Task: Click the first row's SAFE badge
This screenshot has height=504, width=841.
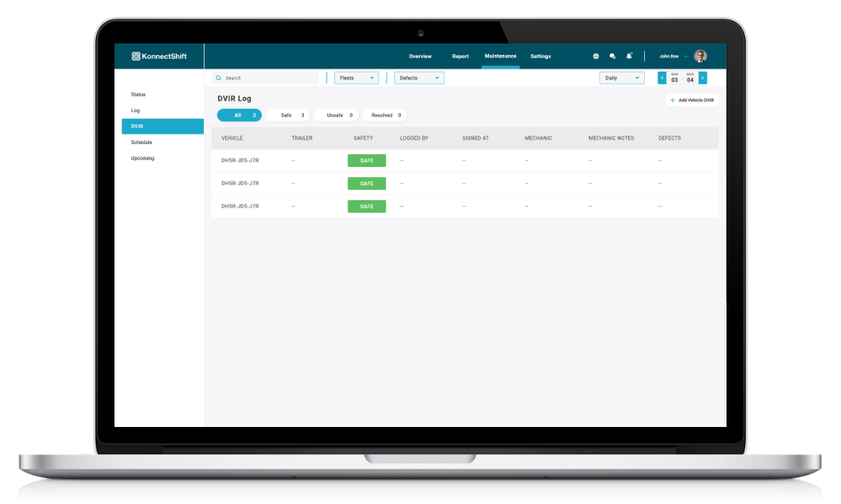Action: click(x=366, y=161)
